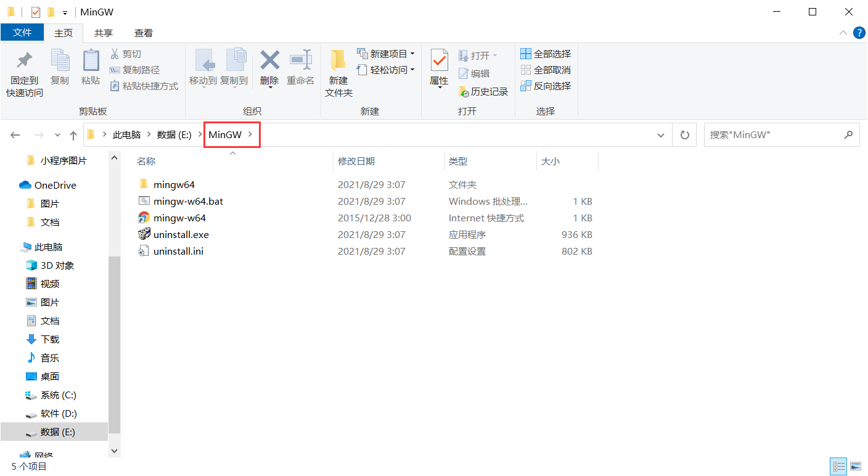Switch to Details view in status bar
The image size is (868, 476).
pos(838,466)
